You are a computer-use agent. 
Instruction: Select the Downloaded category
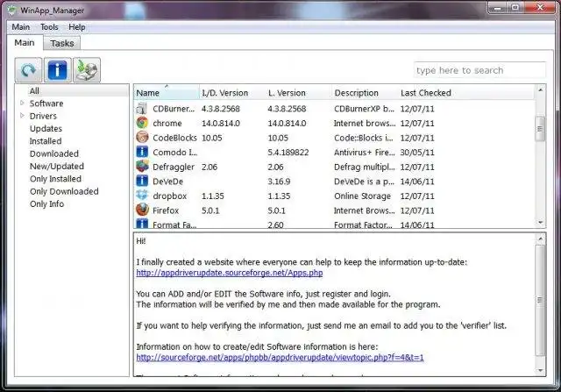tap(54, 153)
